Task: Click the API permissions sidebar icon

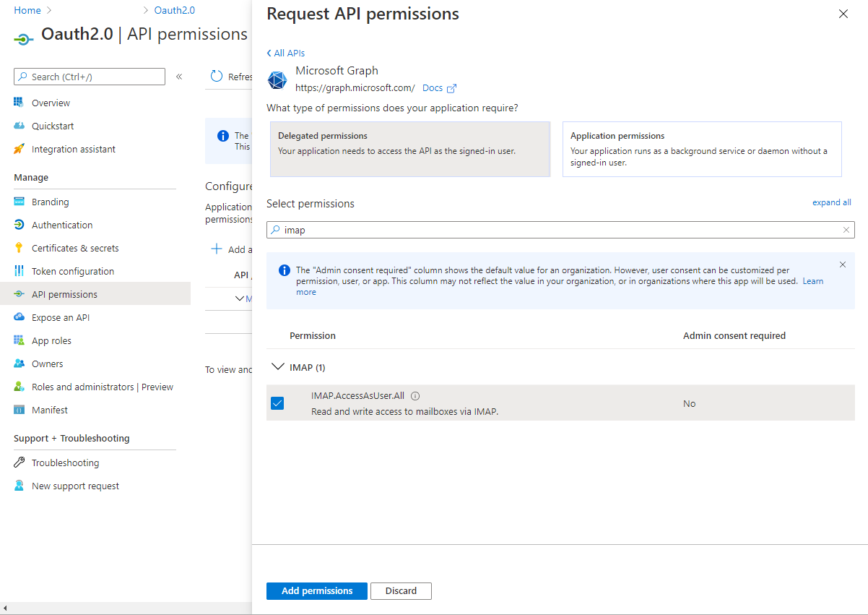Action: coord(19,294)
